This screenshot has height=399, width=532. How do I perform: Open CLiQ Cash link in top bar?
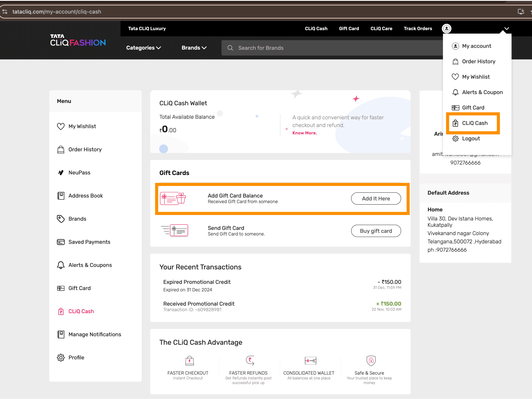click(x=316, y=29)
